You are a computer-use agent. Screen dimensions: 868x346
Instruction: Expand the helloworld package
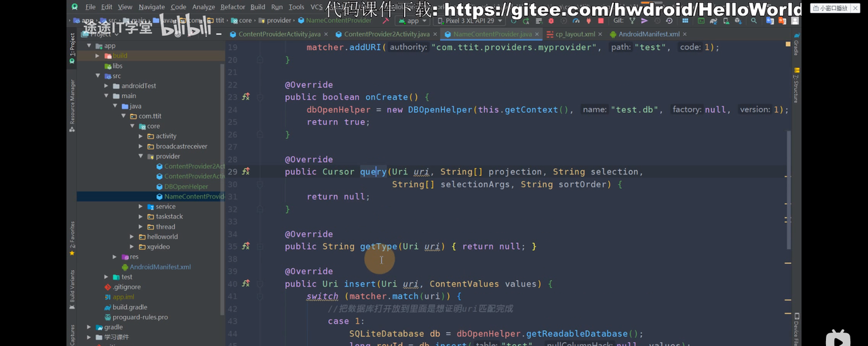coord(132,237)
